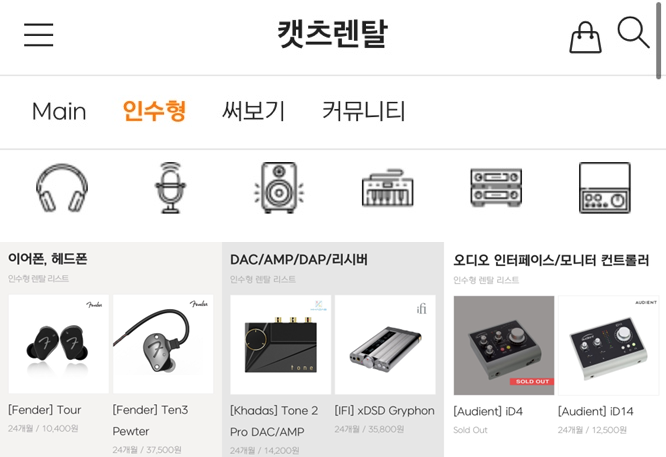Select the stacked receiver deck category icon
666x457 pixels.
coord(496,187)
